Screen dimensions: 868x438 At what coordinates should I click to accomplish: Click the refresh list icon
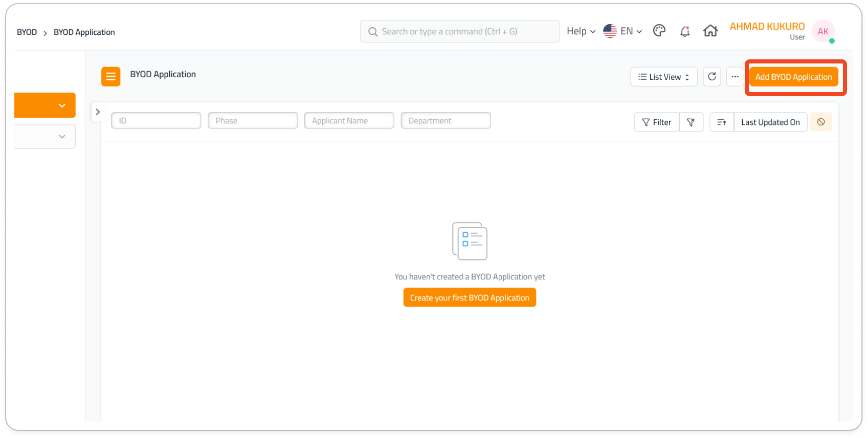tap(711, 77)
